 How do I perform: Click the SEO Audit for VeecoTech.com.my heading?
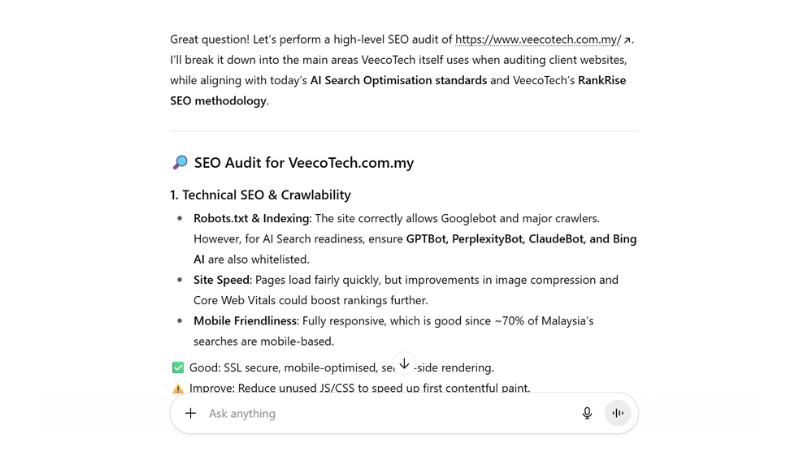303,162
